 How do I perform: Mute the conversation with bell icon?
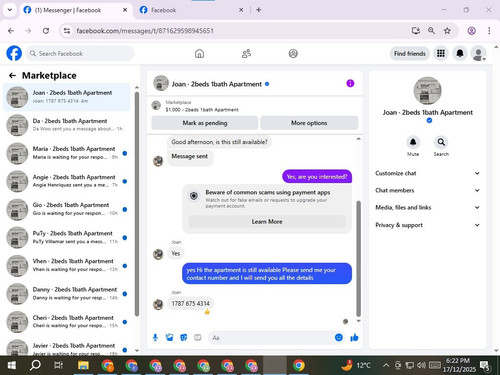413,142
